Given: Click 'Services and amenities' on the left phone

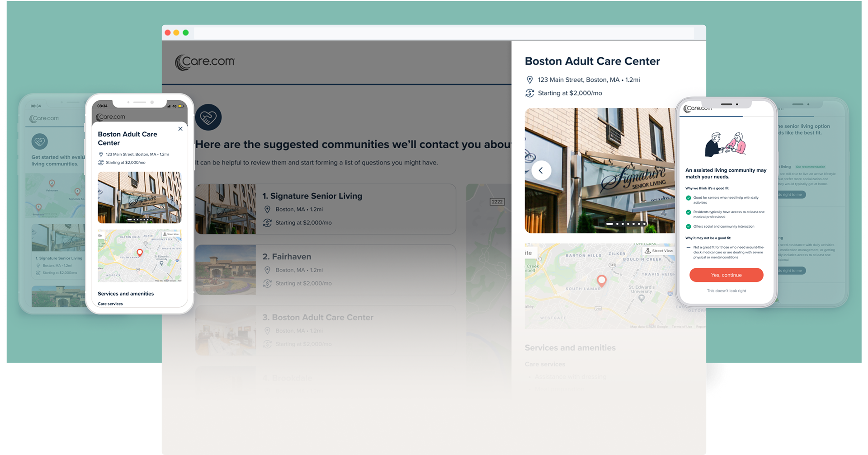Looking at the screenshot, I should pos(126,294).
